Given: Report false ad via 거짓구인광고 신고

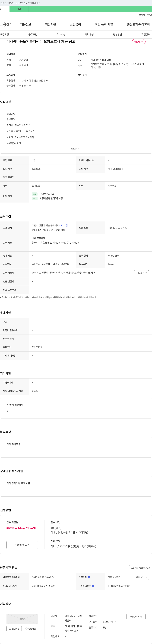Looking at the screenshot, I should pos(140,568).
